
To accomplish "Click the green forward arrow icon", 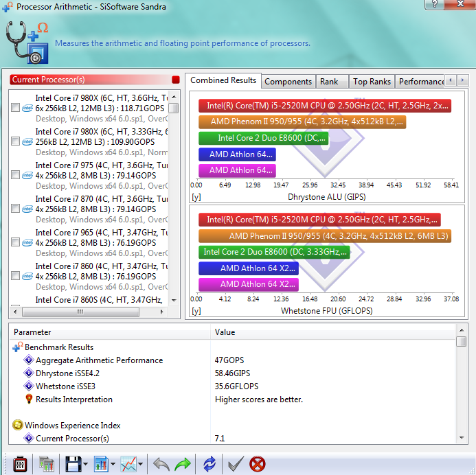I will 183,464.
